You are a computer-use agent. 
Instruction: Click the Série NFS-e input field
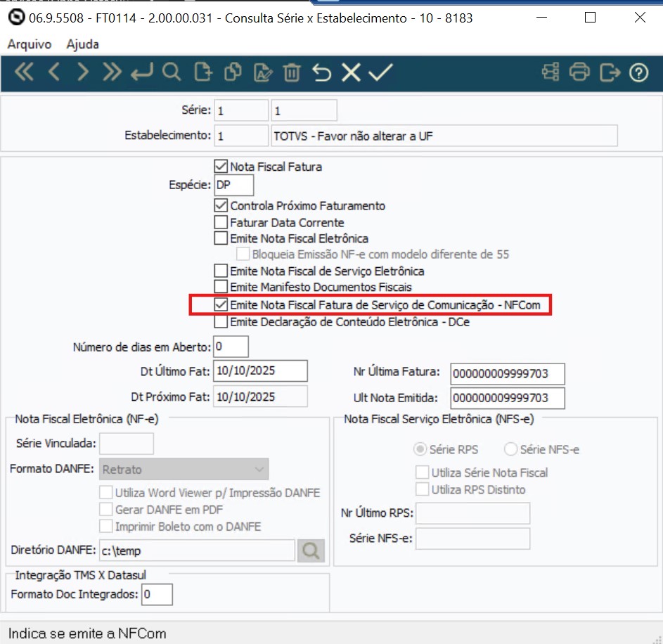pos(472,539)
